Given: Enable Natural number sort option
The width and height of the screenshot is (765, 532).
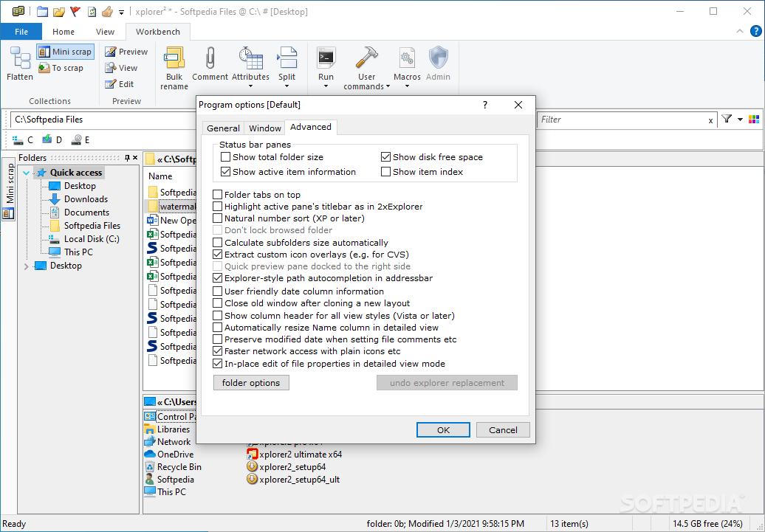Looking at the screenshot, I should pos(218,218).
